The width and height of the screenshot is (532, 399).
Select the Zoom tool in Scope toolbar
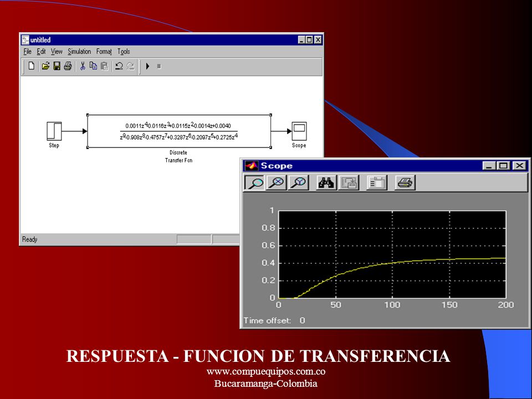254,183
